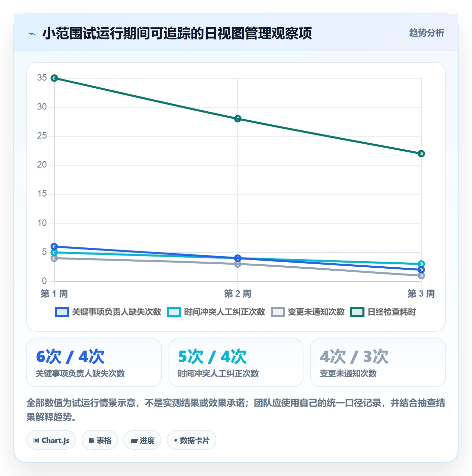The image size is (472, 476).
Task: Click the diamond icon in 数据卡片 tag
Action: [x=176, y=440]
